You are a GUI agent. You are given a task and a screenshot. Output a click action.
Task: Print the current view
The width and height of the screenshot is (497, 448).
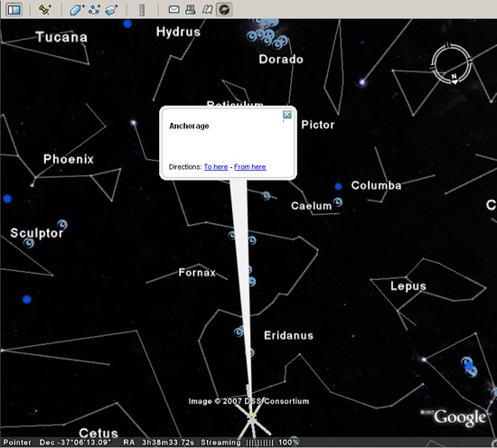tap(190, 10)
